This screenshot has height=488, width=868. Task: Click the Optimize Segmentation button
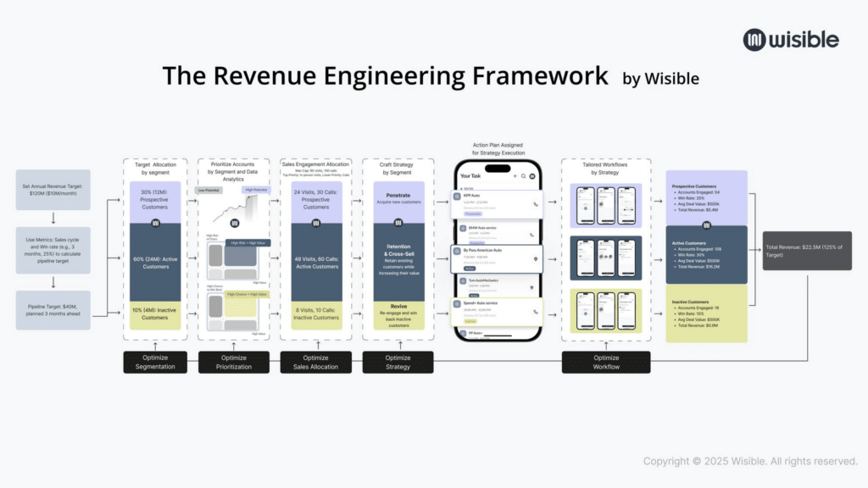155,363
